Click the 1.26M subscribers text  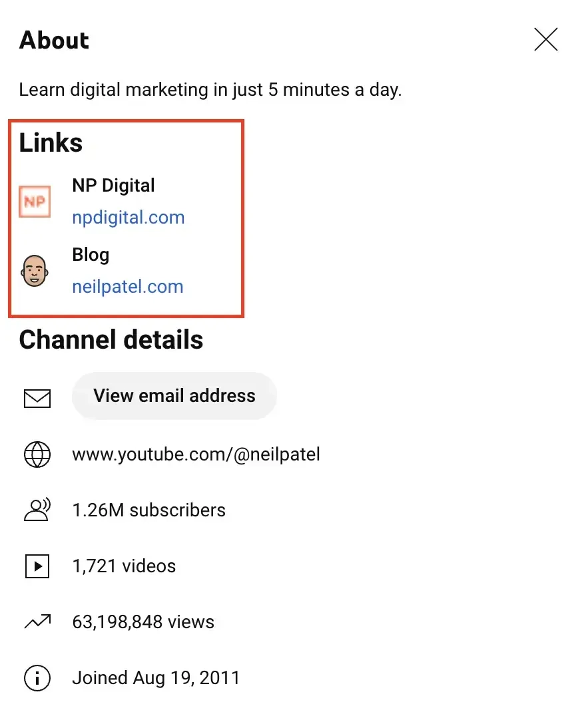pyautogui.click(x=148, y=510)
